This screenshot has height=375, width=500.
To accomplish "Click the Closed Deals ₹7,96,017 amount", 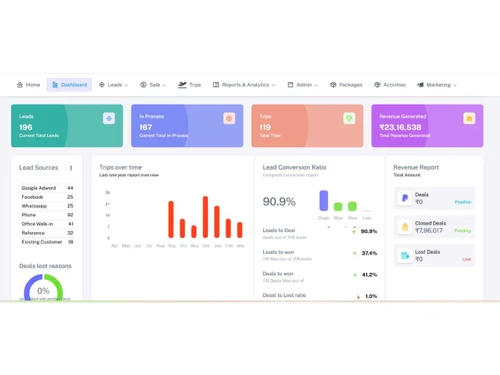I will point(429,231).
